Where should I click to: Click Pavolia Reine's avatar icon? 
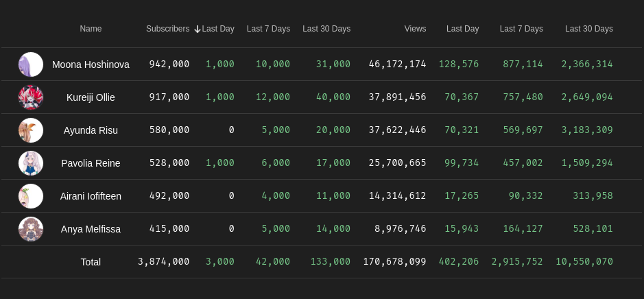click(31, 163)
